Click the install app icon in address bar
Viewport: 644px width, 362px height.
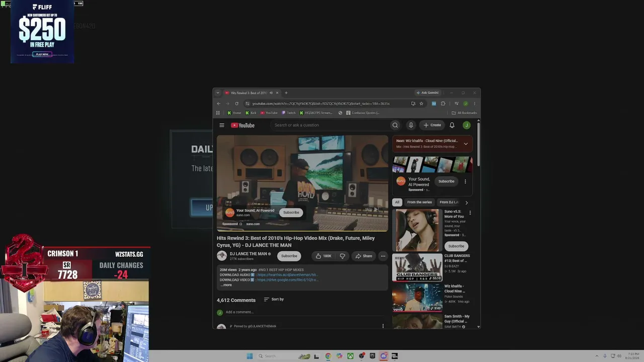pos(413,104)
